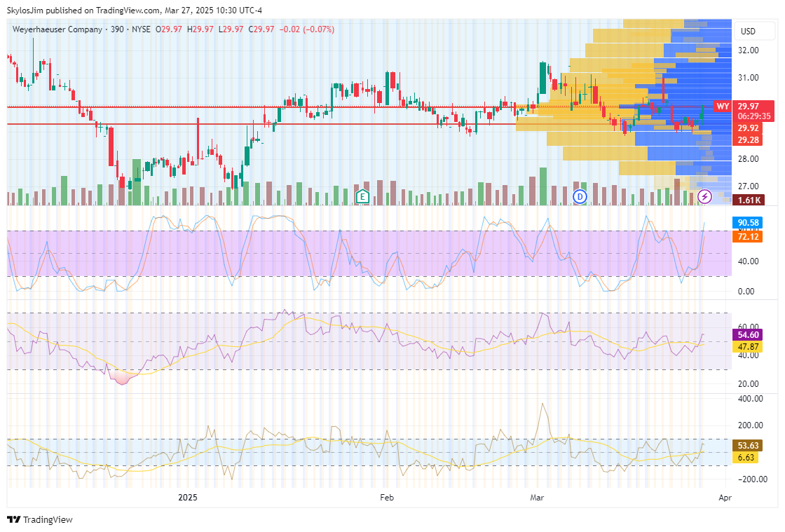The width and height of the screenshot is (785, 532).
Task: Click the −200.00 CCI axis label
Action: click(753, 479)
